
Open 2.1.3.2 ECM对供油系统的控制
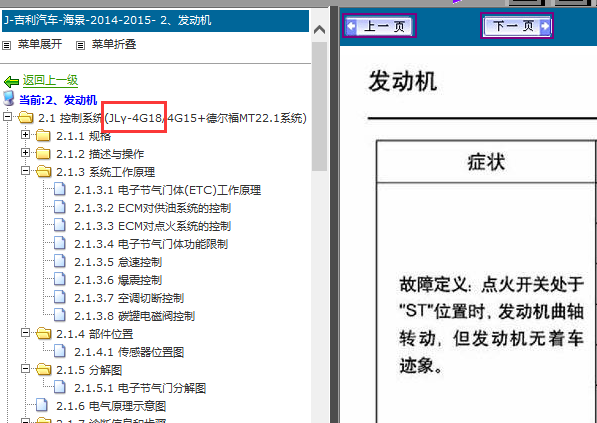pyautogui.click(x=153, y=208)
